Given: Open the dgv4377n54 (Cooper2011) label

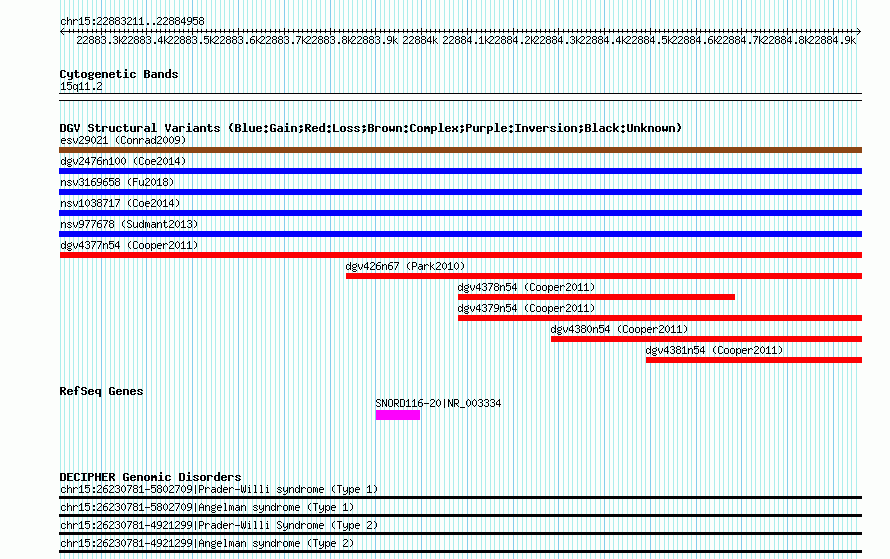Looking at the screenshot, I should [129, 245].
